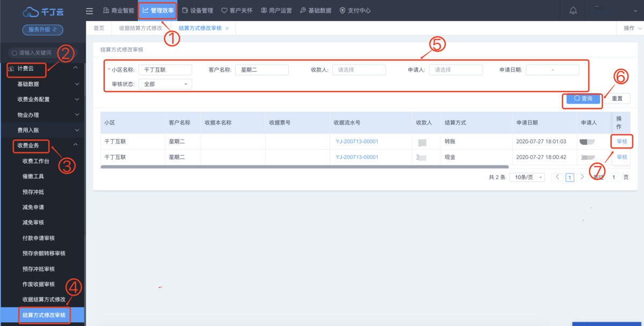This screenshot has height=326, width=644.
Task: Toggle the sidebar collapse hamburger icon
Action: [90, 11]
